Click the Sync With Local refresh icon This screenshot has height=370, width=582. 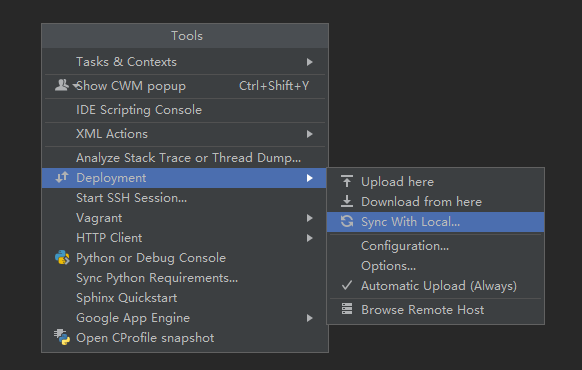click(x=347, y=222)
